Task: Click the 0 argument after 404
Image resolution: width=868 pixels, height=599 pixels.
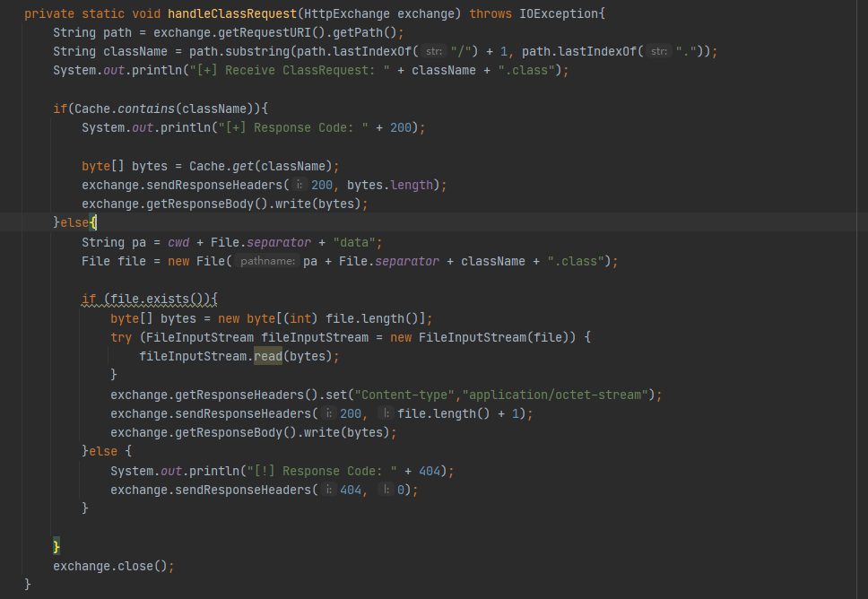Action: (x=401, y=490)
